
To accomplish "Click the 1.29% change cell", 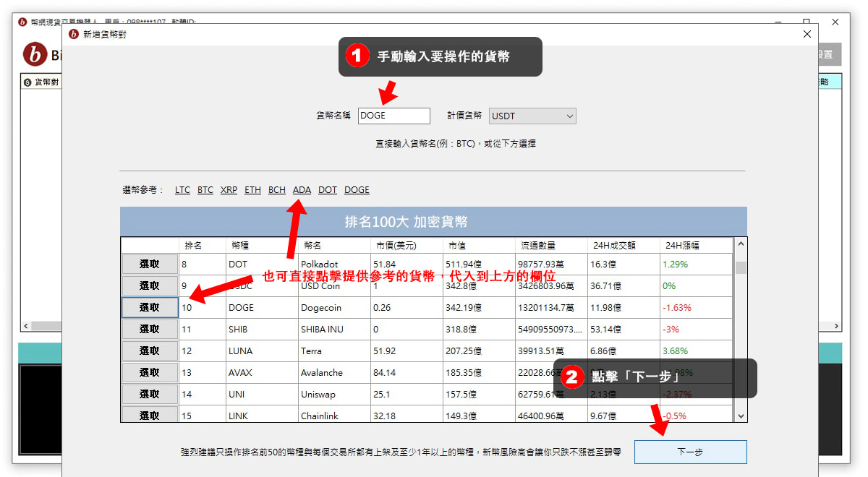I will 696,265.
